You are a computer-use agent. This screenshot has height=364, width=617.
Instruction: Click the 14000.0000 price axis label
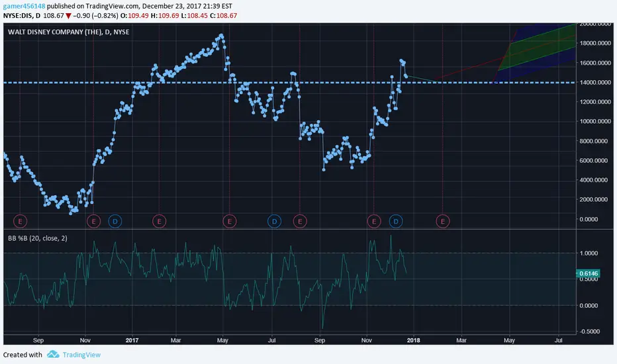[x=595, y=82]
